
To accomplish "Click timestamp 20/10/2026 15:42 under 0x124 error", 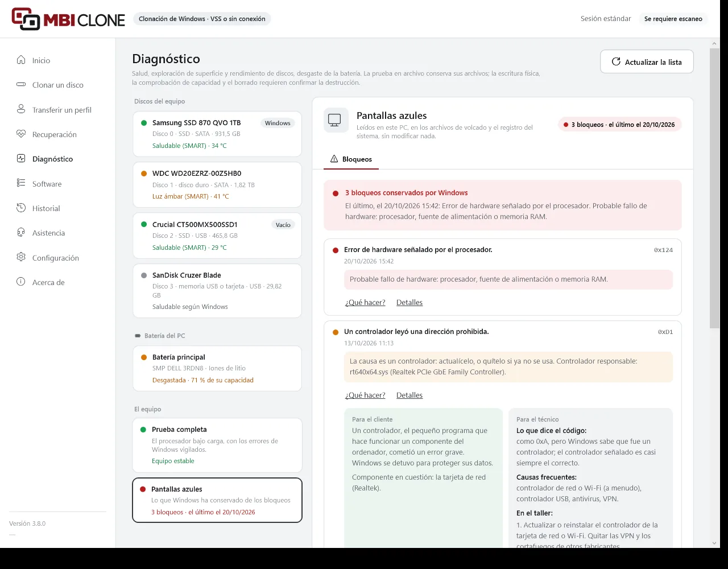I will click(369, 261).
